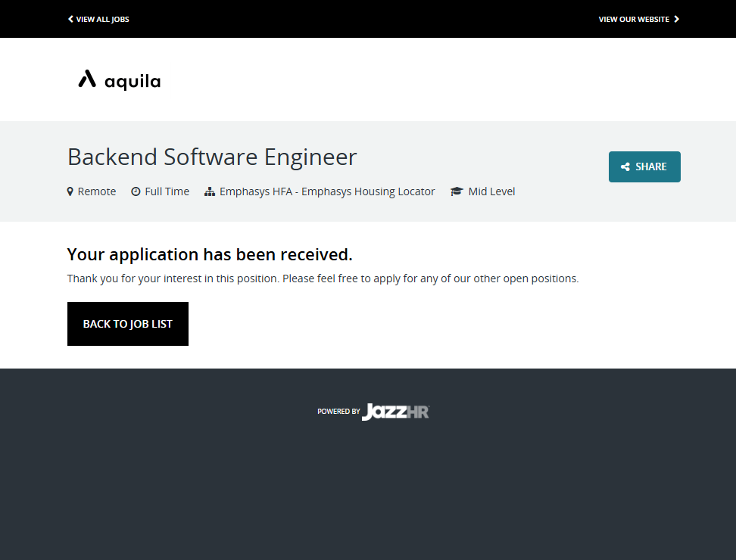Click the application received confirmation heading
This screenshot has height=560, width=736.
[x=210, y=254]
